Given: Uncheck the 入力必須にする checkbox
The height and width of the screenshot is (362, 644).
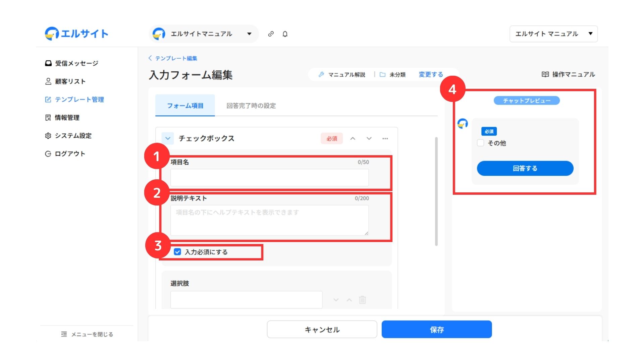Looking at the screenshot, I should 177,252.
